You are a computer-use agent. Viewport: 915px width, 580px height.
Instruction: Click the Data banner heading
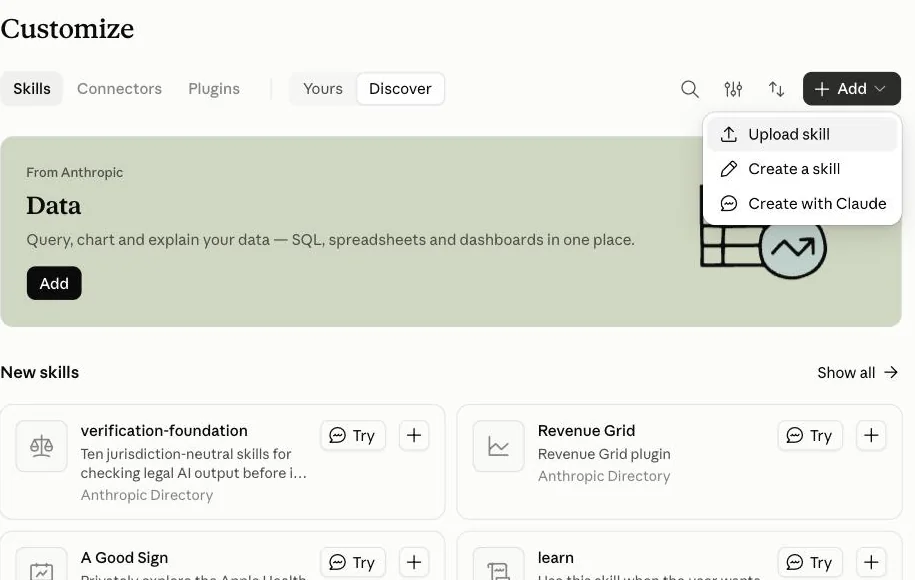[x=54, y=205]
